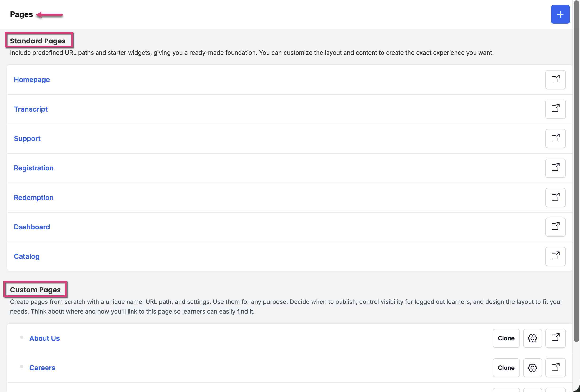Image resolution: width=580 pixels, height=392 pixels.
Task: Click the vertical scrollbar thumb
Action: pos(576,171)
